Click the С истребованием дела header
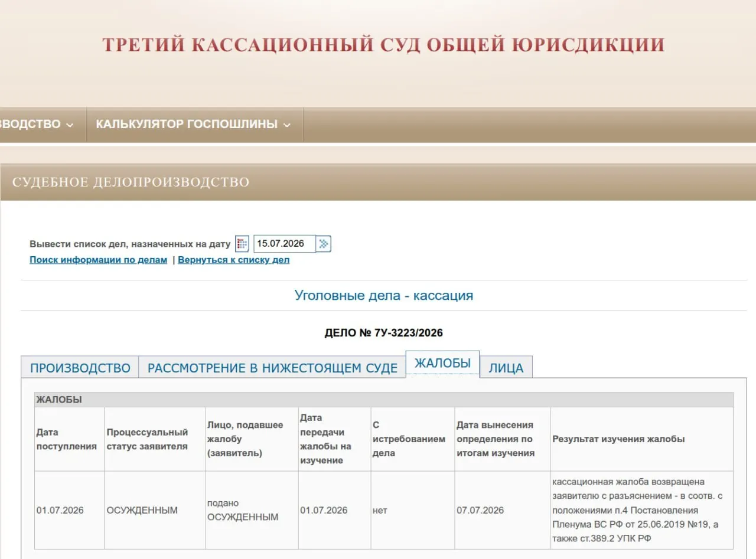The height and width of the screenshot is (559, 756). tap(413, 439)
